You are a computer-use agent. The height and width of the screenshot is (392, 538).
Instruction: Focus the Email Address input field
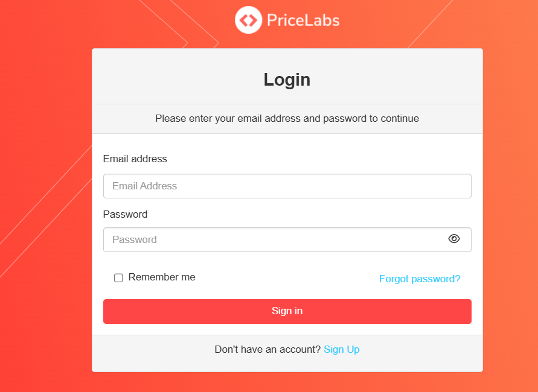click(x=287, y=186)
